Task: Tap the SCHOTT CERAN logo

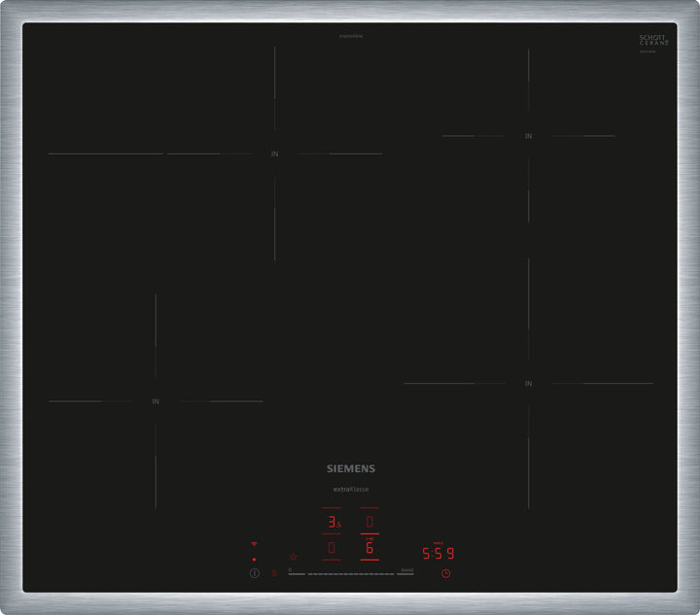Action: click(653, 40)
